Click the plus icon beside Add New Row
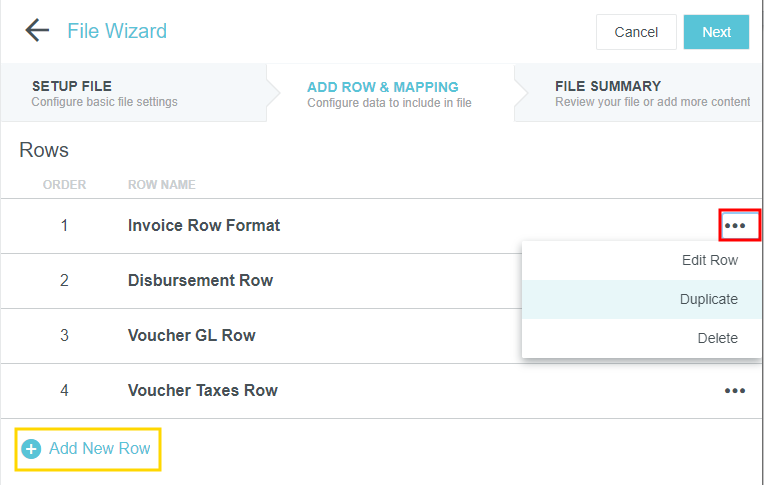The image size is (764, 485). (x=32, y=449)
